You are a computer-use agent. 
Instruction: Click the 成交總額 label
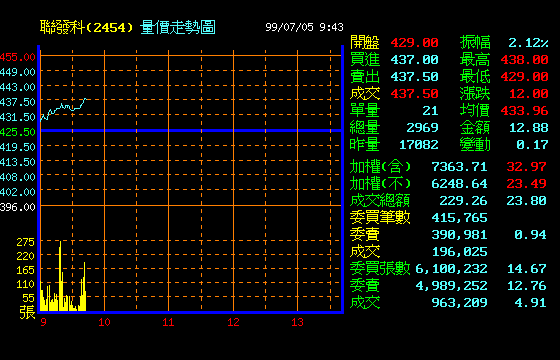pyautogui.click(x=380, y=200)
